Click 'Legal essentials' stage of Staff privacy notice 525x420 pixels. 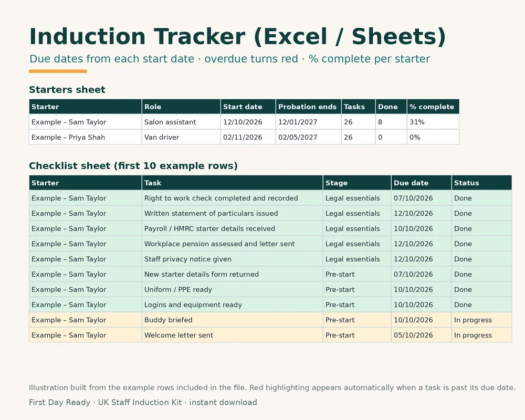click(x=357, y=259)
